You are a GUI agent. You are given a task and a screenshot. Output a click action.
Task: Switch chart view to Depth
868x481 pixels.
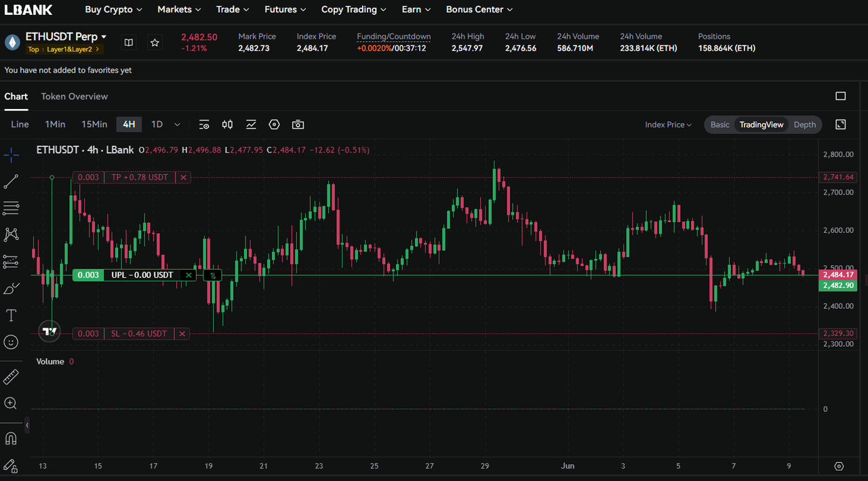click(805, 125)
